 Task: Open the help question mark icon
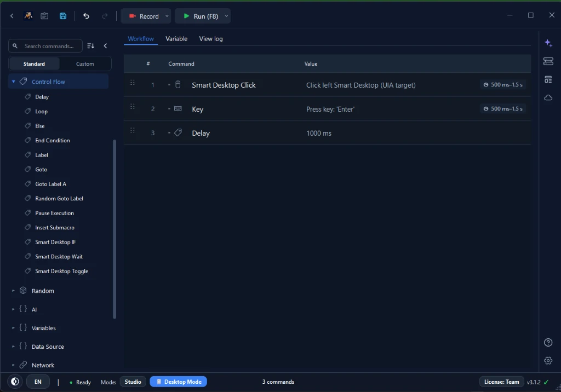[x=548, y=342]
